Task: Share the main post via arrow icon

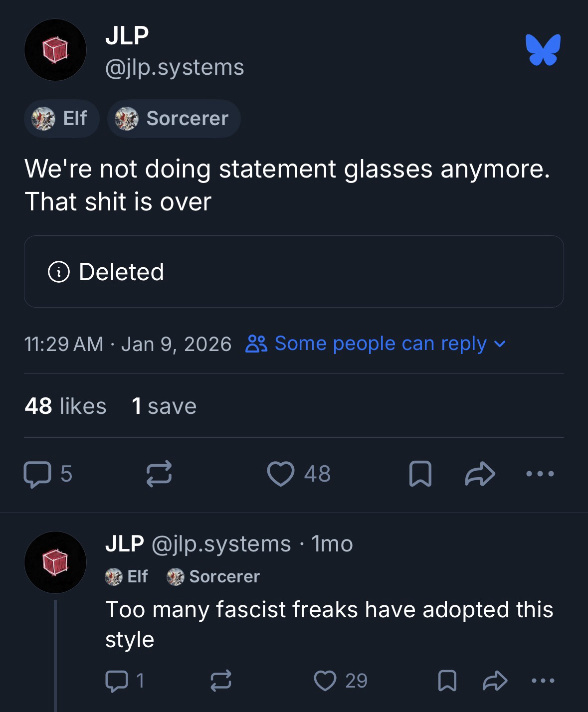Action: pos(479,474)
